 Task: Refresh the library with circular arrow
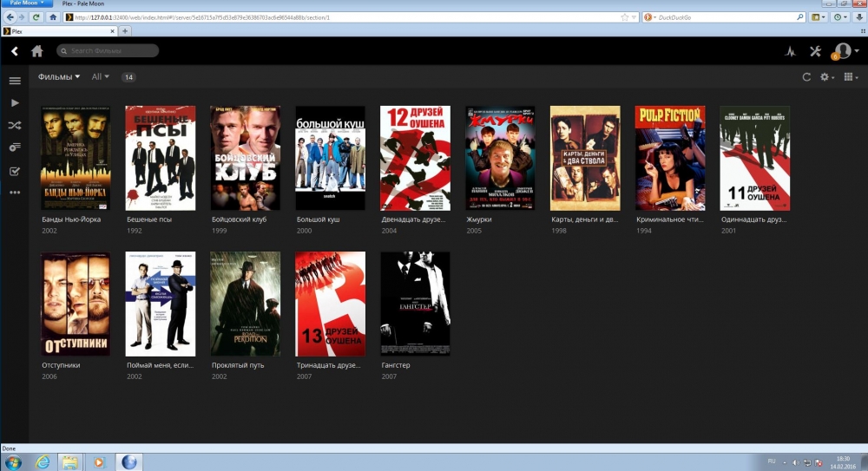tap(806, 77)
